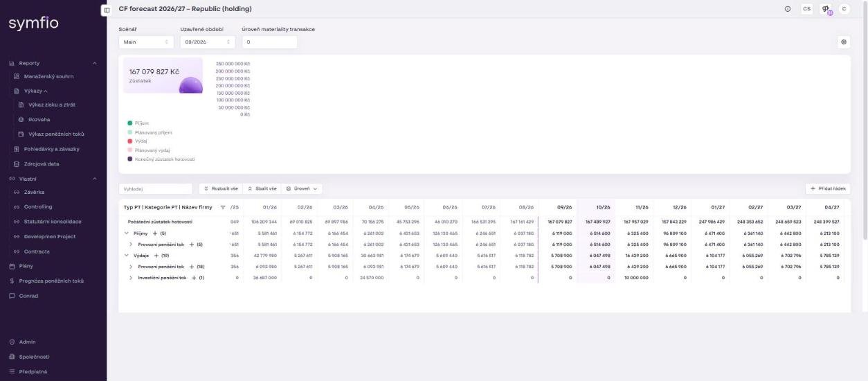Open Zdrojová data
868x381 pixels.
click(42, 164)
